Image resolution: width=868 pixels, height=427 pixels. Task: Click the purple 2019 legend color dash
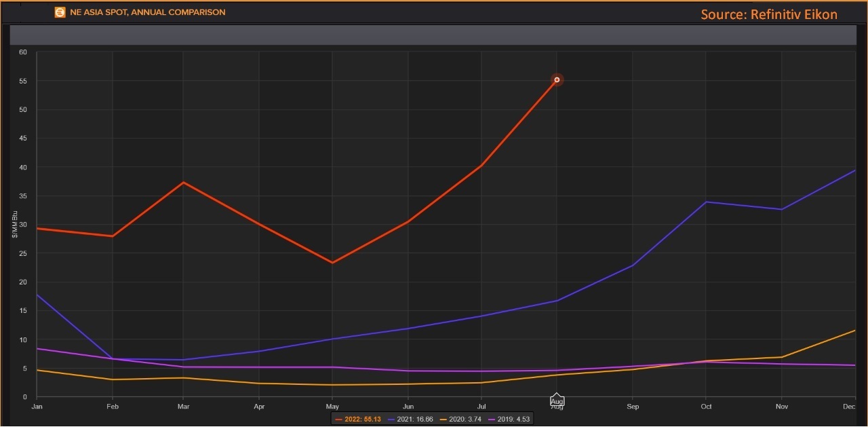492,420
